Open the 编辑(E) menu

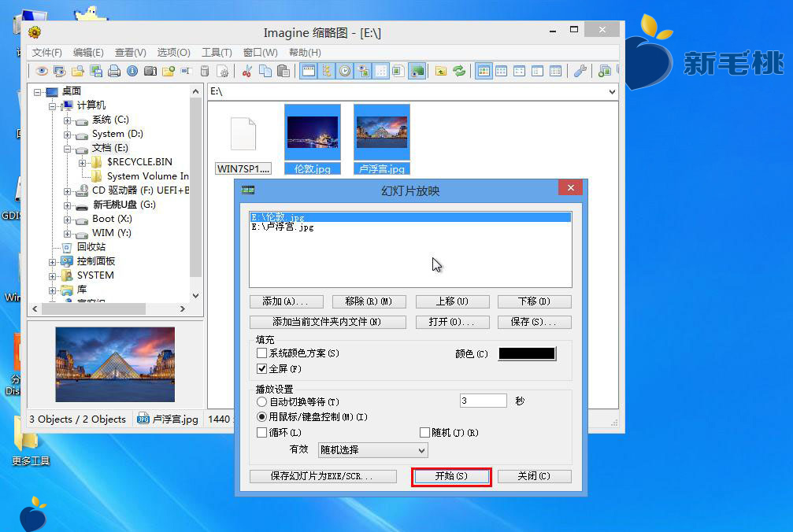(88, 53)
